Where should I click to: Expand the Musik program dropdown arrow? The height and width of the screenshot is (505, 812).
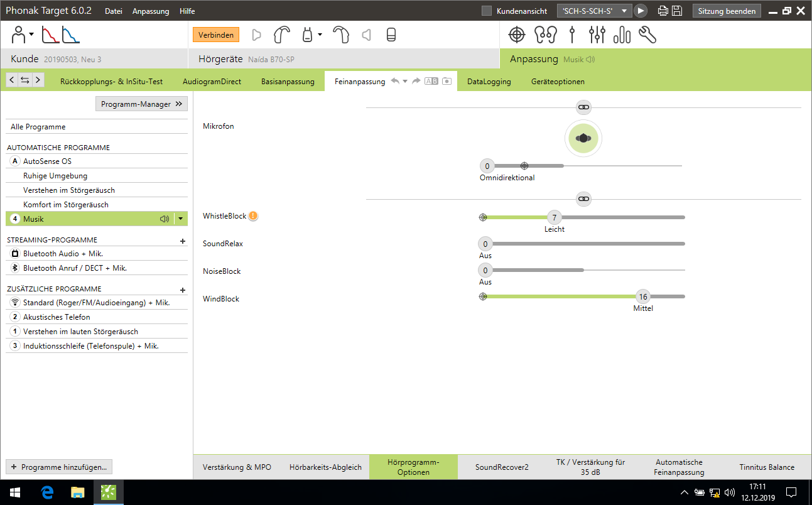[x=180, y=219]
